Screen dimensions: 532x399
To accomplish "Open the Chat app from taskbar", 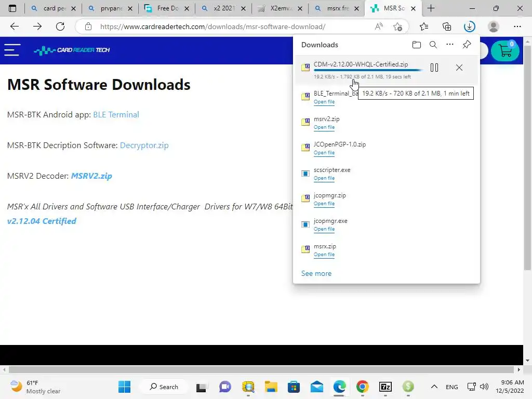I will tap(225, 387).
